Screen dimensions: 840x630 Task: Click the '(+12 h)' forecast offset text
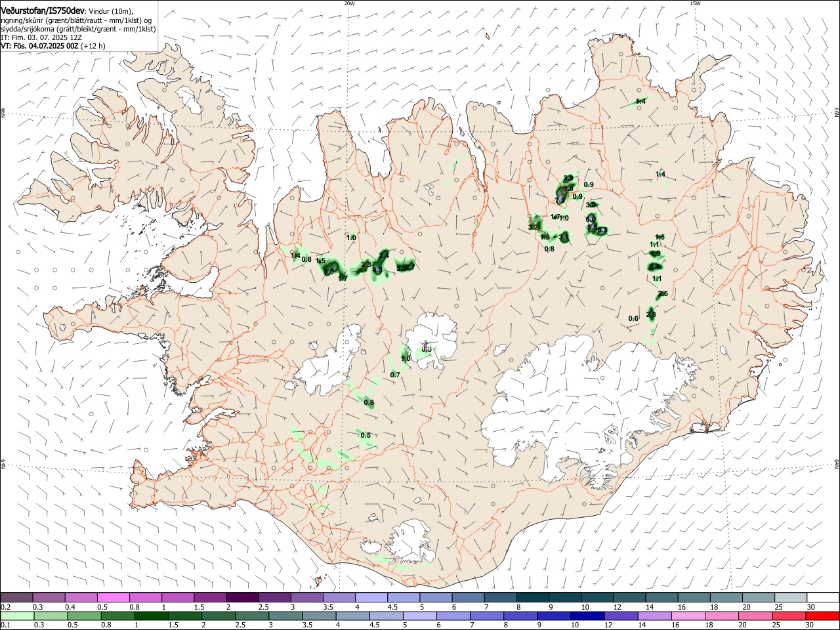pyautogui.click(x=94, y=46)
